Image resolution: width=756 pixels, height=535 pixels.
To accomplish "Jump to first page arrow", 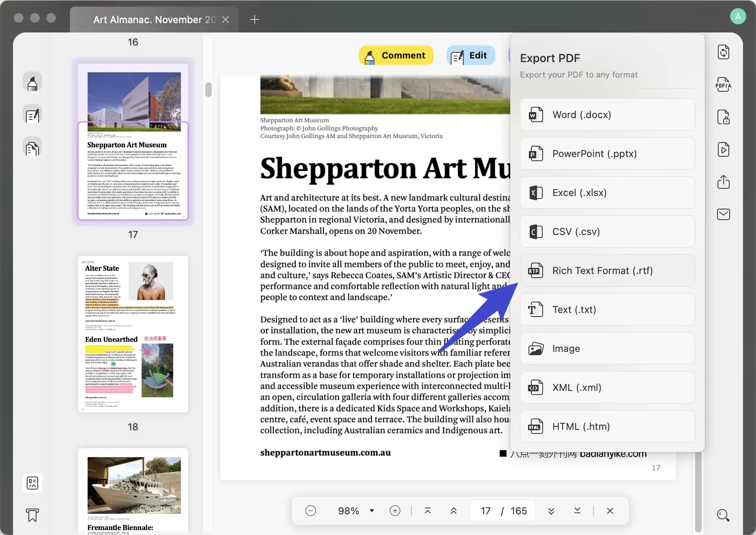I will (x=427, y=511).
